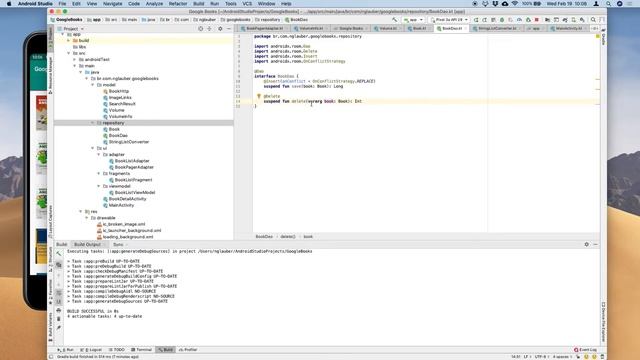Click Debug bug icon in toolbar
This screenshot has width=640, height=360.
[x=502, y=20]
